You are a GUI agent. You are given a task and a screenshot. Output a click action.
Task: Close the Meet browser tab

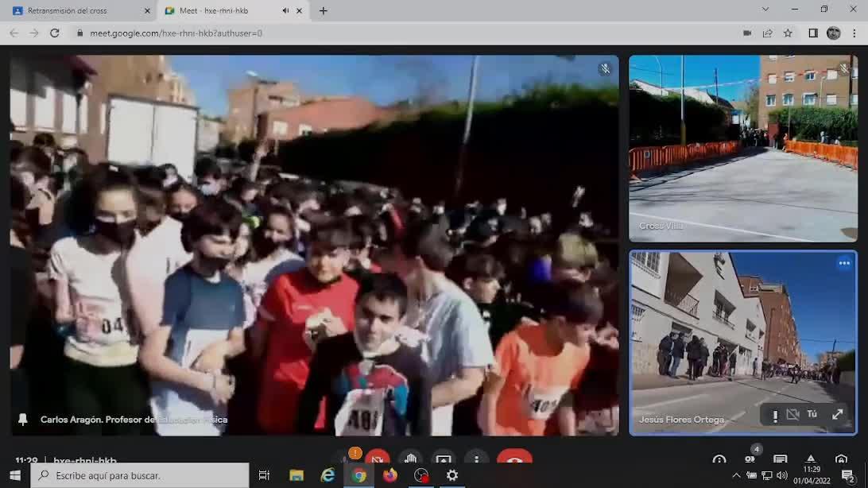300,10
